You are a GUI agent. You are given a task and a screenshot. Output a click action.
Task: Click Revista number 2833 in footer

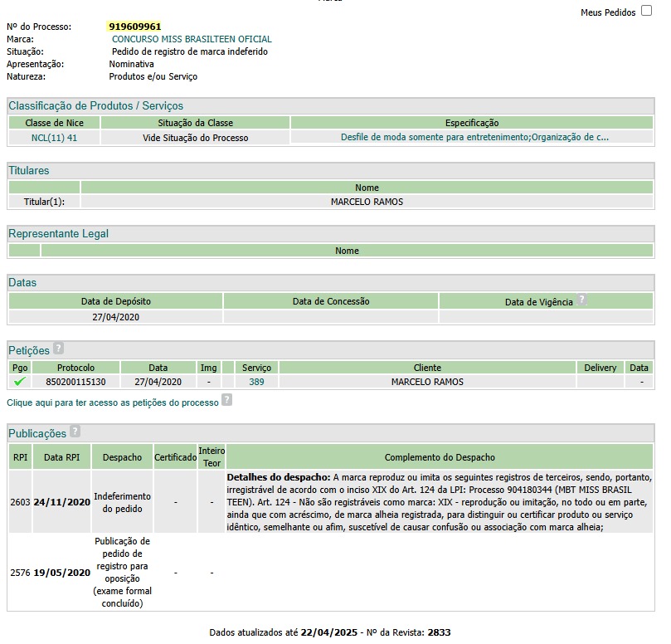[439, 632]
